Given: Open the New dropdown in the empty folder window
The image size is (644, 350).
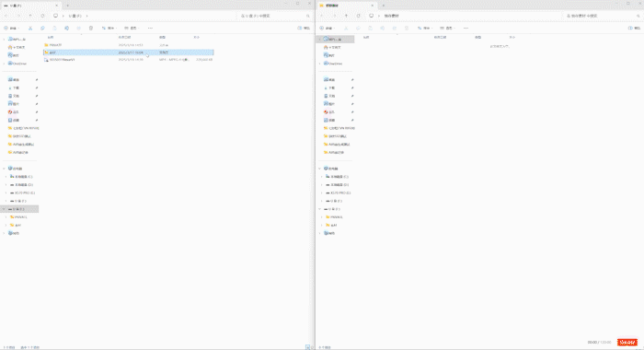Looking at the screenshot, I should 328,28.
